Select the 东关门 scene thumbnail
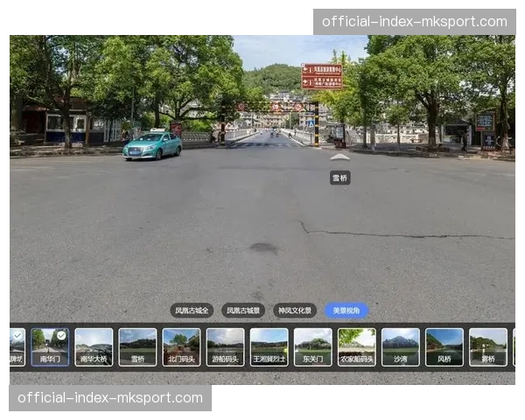Viewport: 525px width, 420px height. tap(312, 346)
